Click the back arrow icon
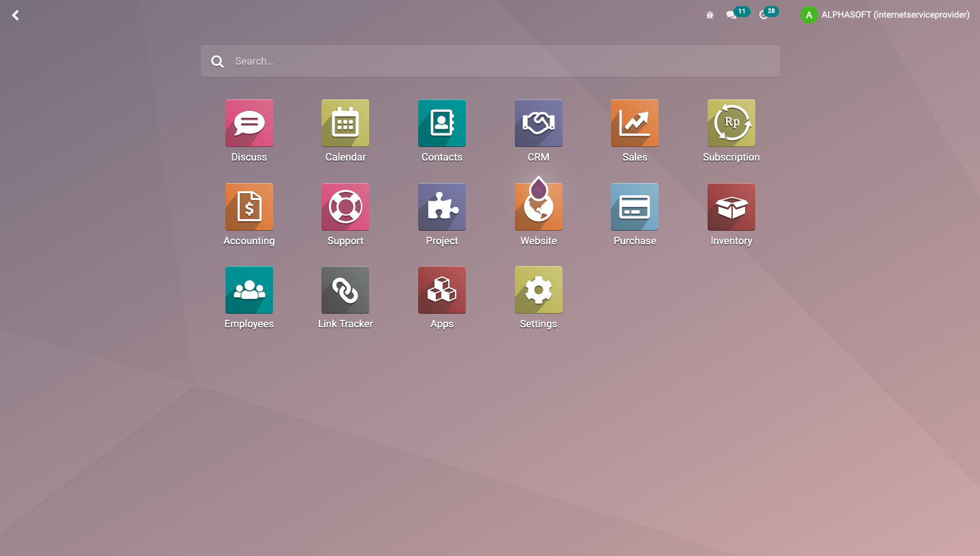This screenshot has height=556, width=980. click(15, 15)
